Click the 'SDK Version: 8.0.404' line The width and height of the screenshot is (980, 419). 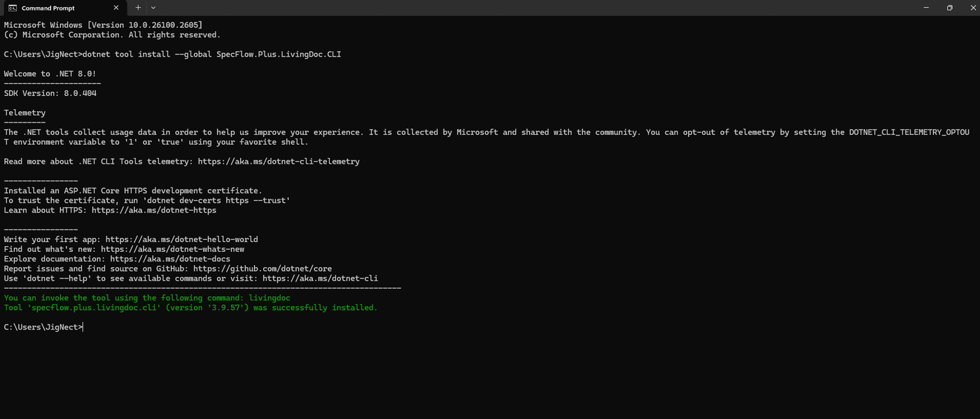[x=50, y=93]
